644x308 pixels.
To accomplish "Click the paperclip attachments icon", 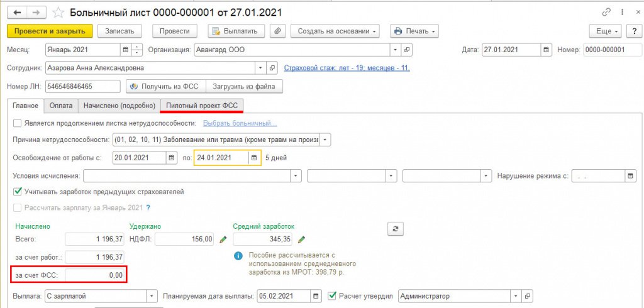I will [x=277, y=31].
